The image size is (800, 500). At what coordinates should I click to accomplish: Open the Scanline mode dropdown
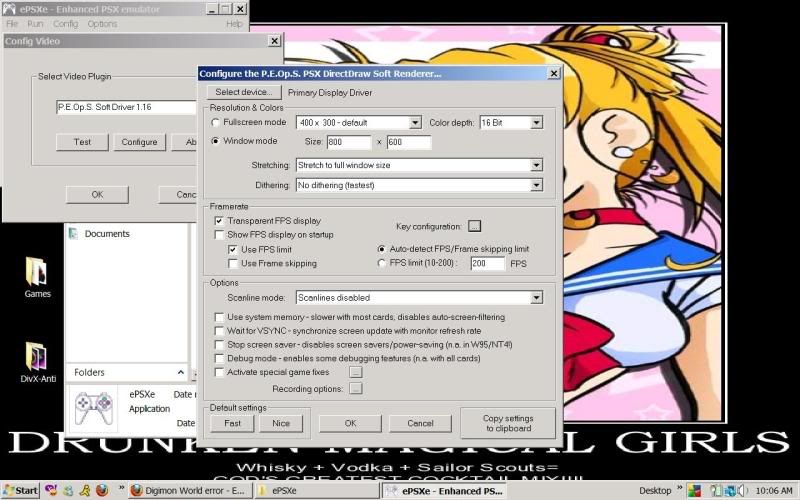point(536,297)
